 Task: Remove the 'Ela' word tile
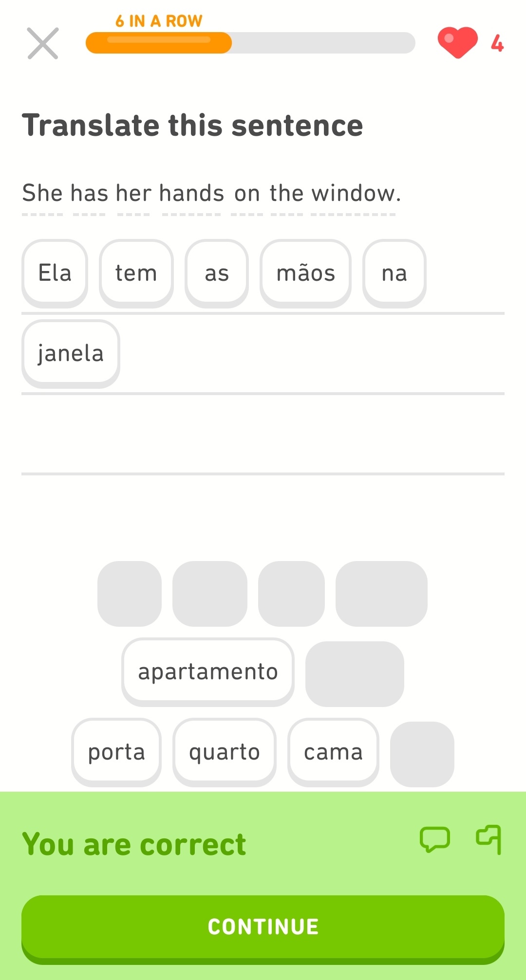click(x=55, y=273)
